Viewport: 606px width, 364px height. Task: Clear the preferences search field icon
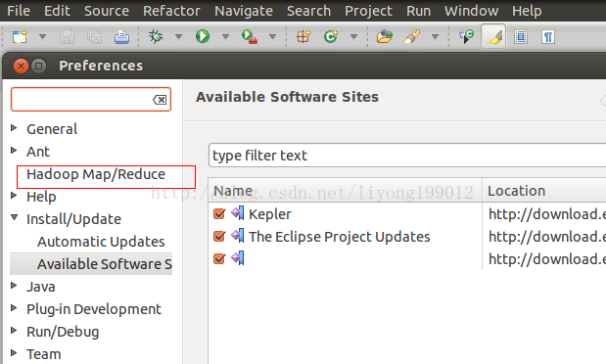tap(160, 100)
